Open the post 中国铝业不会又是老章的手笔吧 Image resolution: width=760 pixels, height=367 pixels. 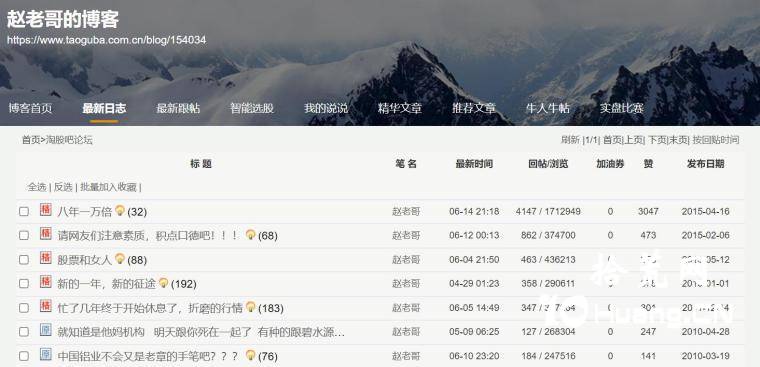pos(149,356)
